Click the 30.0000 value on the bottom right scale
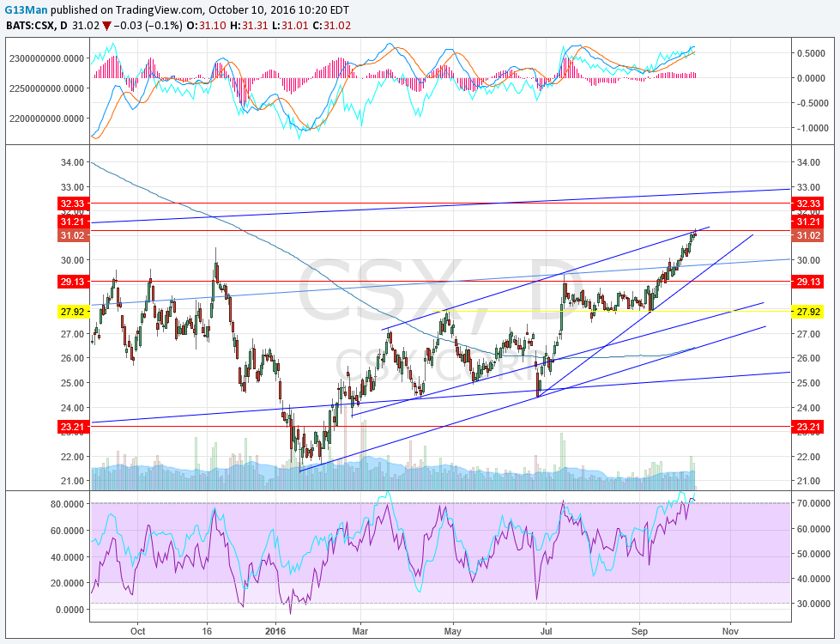Viewport: 840px width, 644px height. [813, 604]
